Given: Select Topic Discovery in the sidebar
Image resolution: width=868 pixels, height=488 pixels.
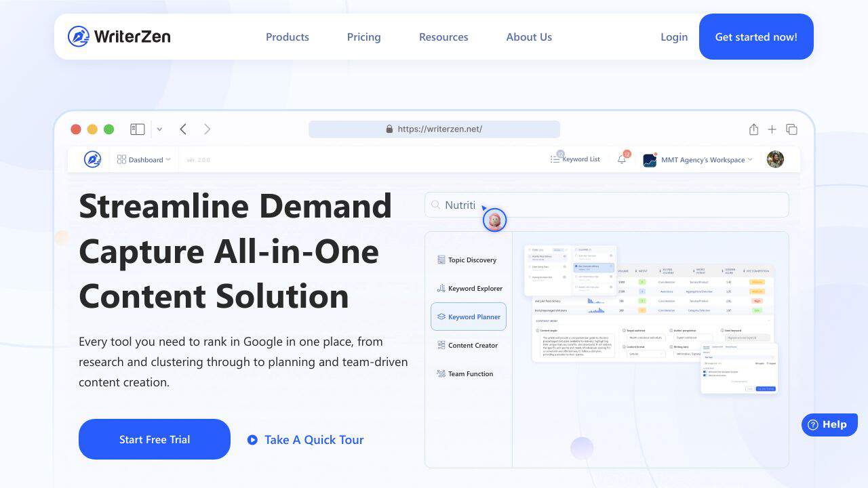Looking at the screenshot, I should click(467, 260).
